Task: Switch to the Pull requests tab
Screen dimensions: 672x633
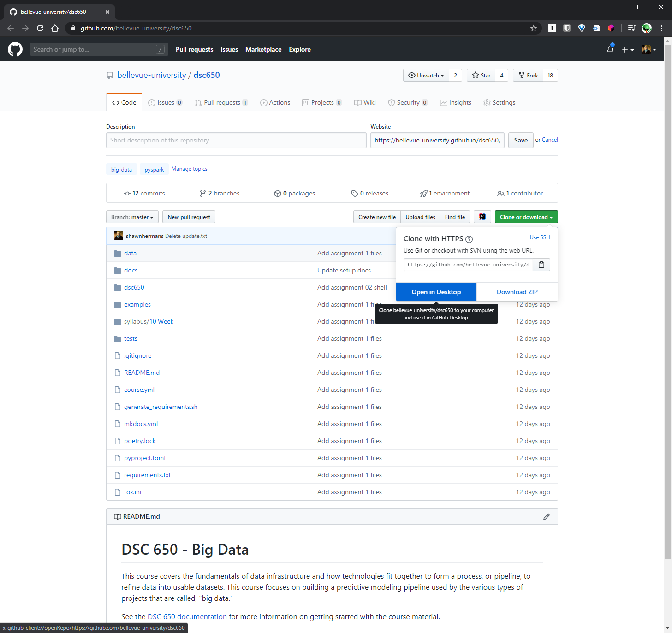Action: click(x=221, y=102)
